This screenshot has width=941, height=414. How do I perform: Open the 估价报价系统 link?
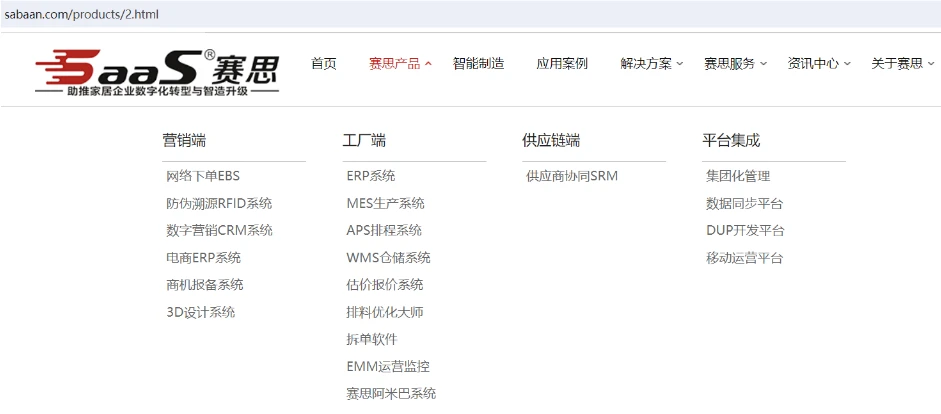click(385, 285)
